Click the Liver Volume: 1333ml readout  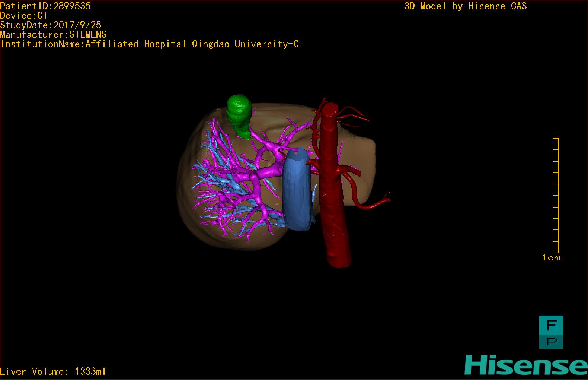[x=53, y=371]
